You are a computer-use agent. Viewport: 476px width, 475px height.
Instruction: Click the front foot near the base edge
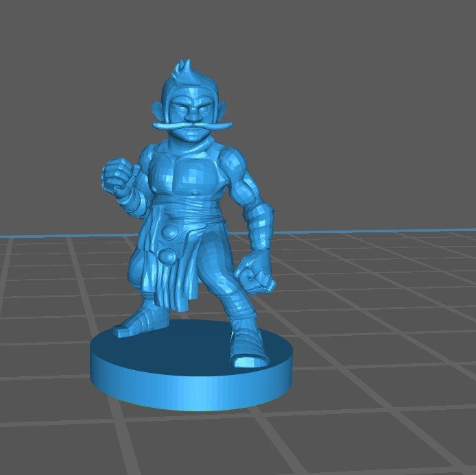point(243,350)
